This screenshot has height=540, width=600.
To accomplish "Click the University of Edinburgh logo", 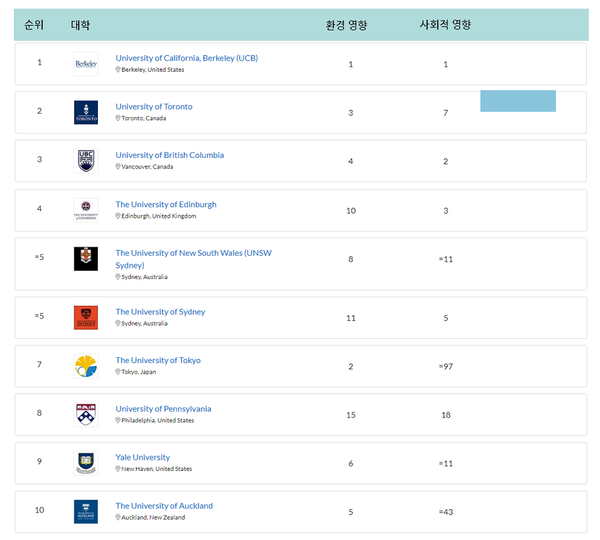I will pyautogui.click(x=86, y=210).
